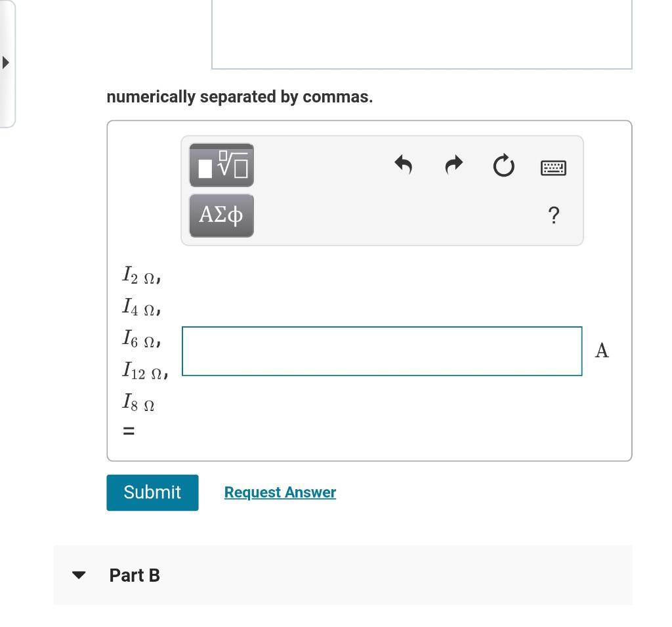Click the question mark help icon
The image size is (672, 627).
[553, 214]
